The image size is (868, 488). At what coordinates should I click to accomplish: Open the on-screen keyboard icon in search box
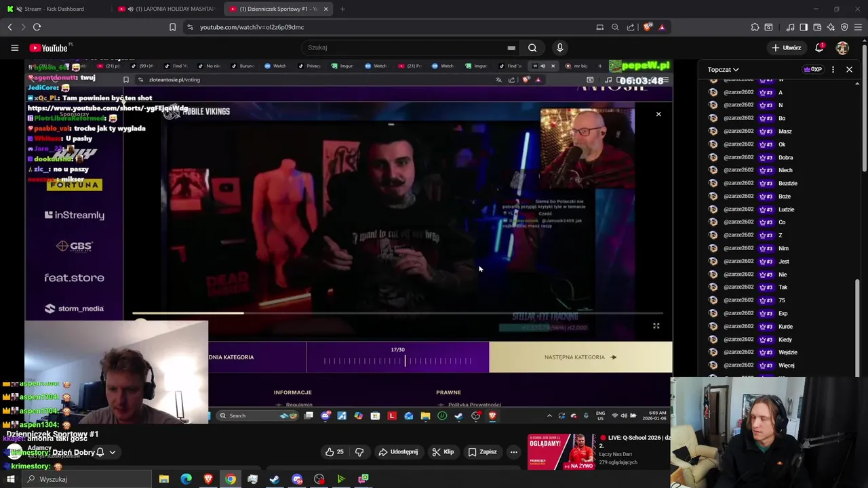[x=511, y=47]
